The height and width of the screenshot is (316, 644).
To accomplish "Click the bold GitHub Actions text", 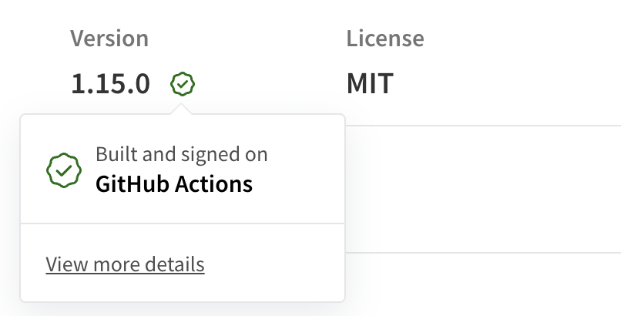I will [x=174, y=184].
